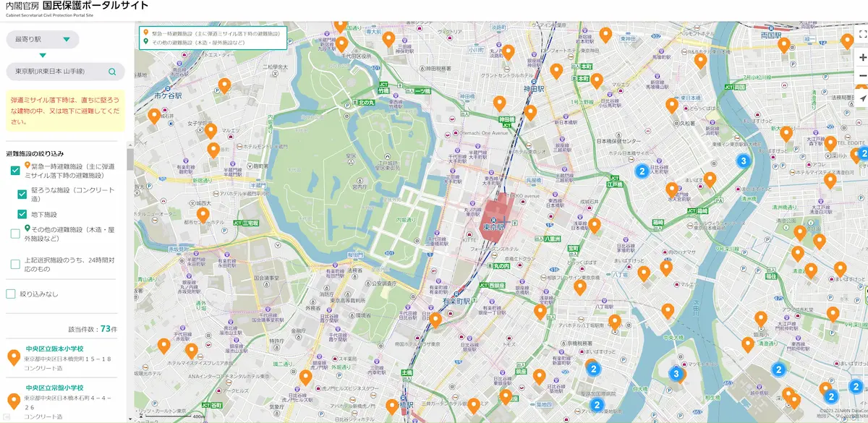Viewport: 868px width, 423px height.
Task: Enable その他の避難施設（木造・屋外施設など）checkbox
Action: click(15, 234)
